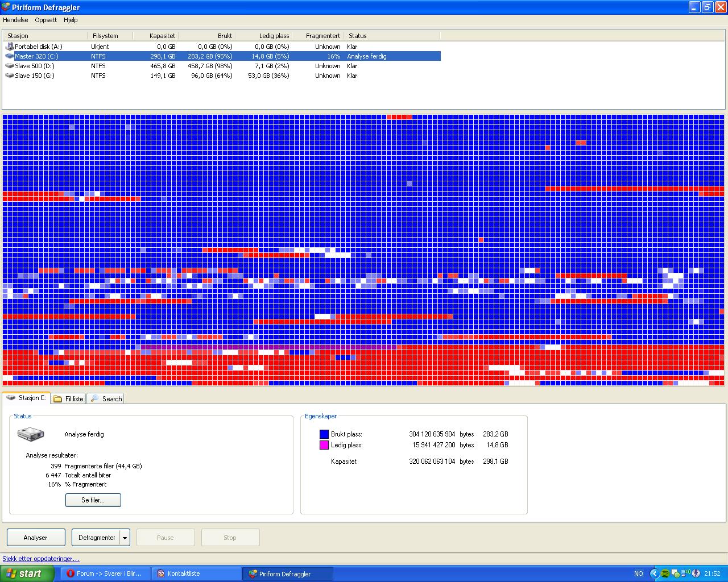Switch to the Fil liste tab
The image size is (728, 582).
pos(68,399)
